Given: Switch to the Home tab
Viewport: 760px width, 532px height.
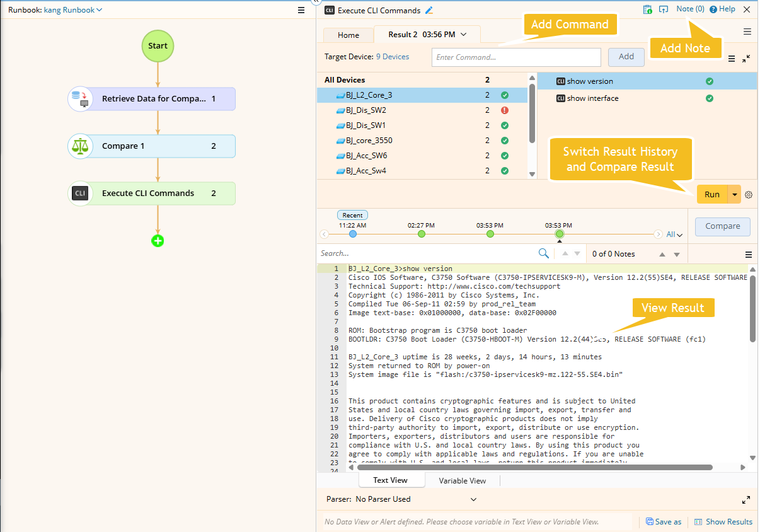Looking at the screenshot, I should click(348, 35).
